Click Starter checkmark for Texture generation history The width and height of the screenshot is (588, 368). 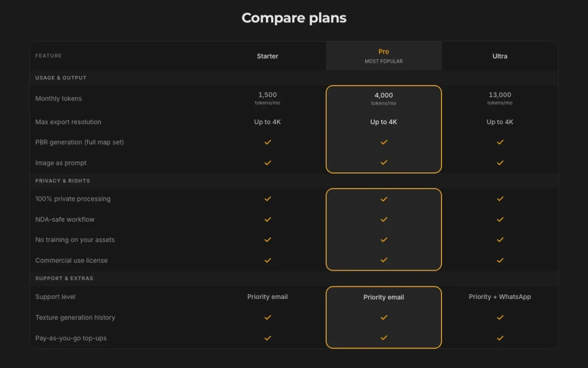coord(268,317)
